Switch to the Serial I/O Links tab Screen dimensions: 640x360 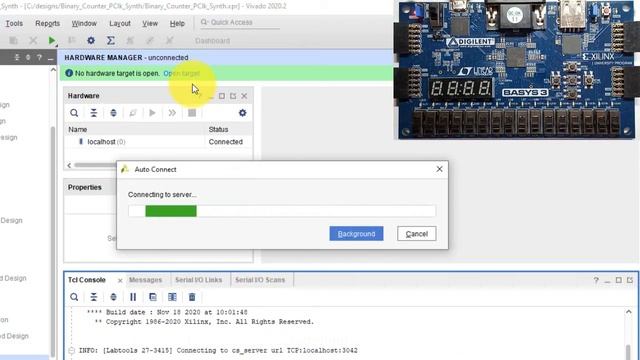[198, 280]
